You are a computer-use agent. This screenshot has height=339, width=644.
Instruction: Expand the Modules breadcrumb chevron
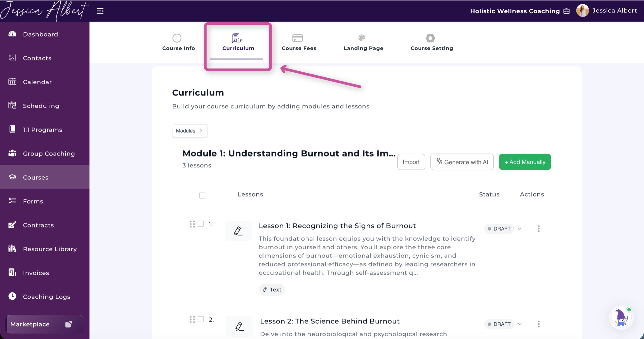[x=201, y=131]
